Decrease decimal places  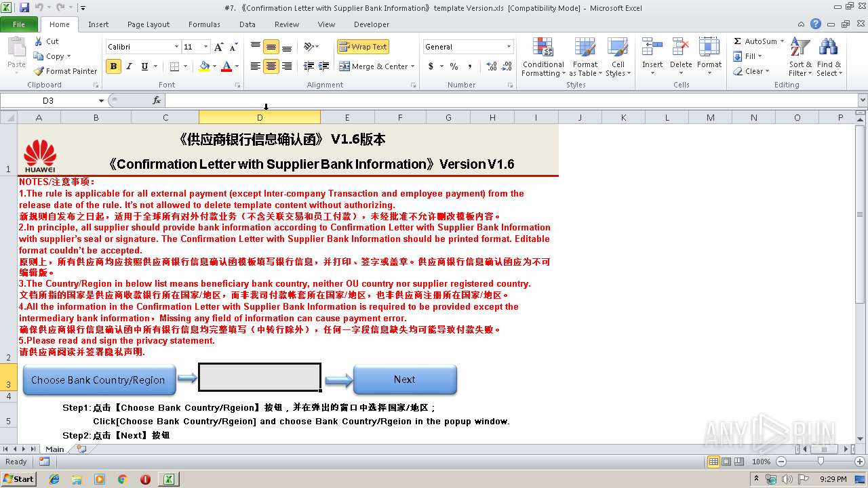click(508, 66)
